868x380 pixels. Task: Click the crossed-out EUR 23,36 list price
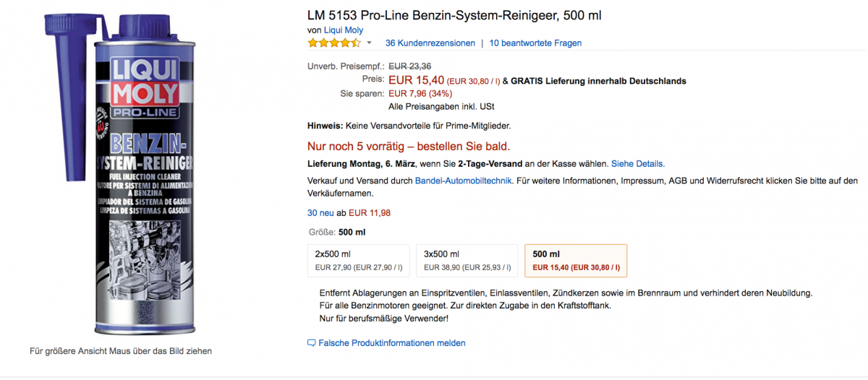(x=410, y=66)
